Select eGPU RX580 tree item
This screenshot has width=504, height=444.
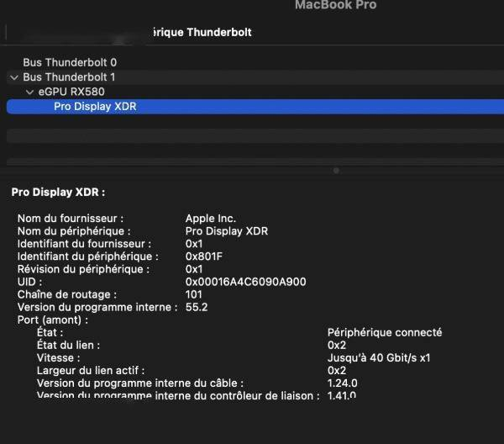71,92
